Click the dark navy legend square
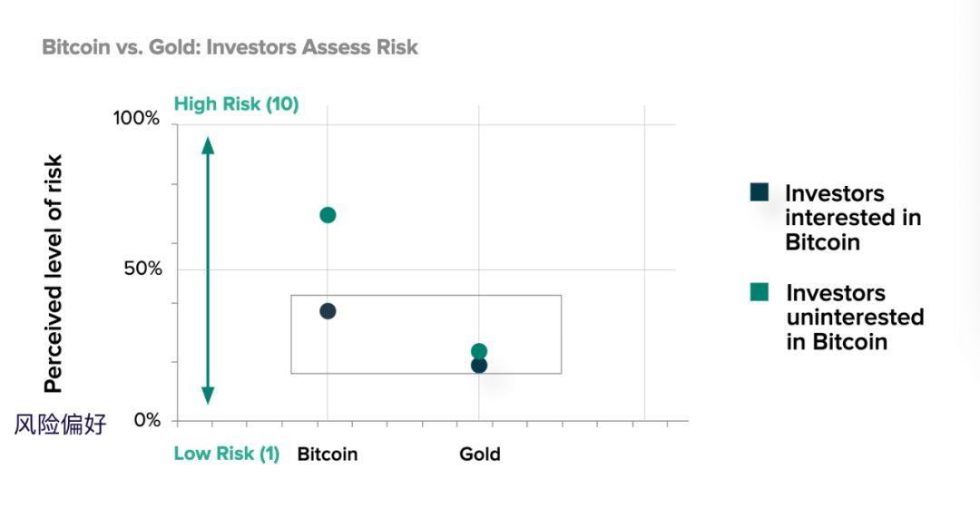980x509 pixels. 759,192
